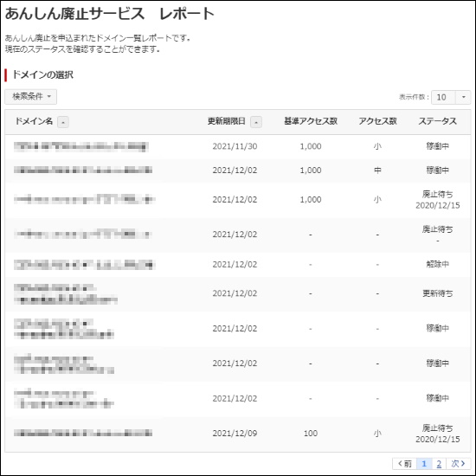Click the date 2021/12/09

pyautogui.click(x=235, y=434)
